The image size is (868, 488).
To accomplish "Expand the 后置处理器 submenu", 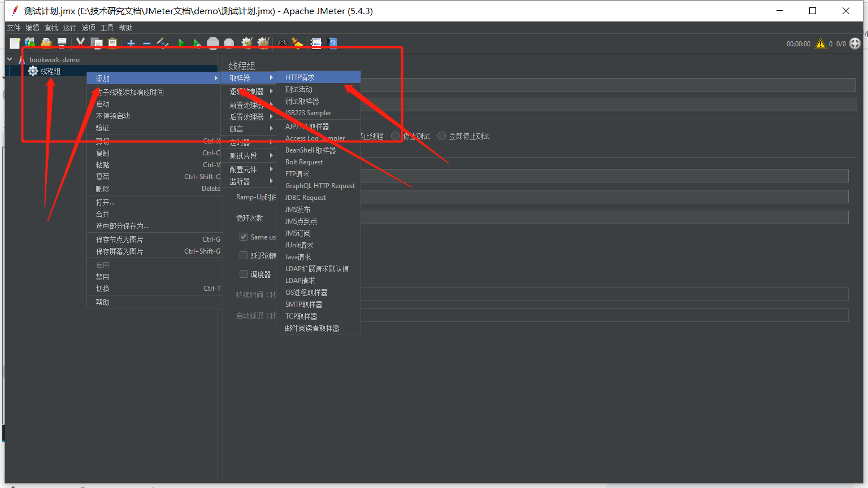I will (x=249, y=117).
